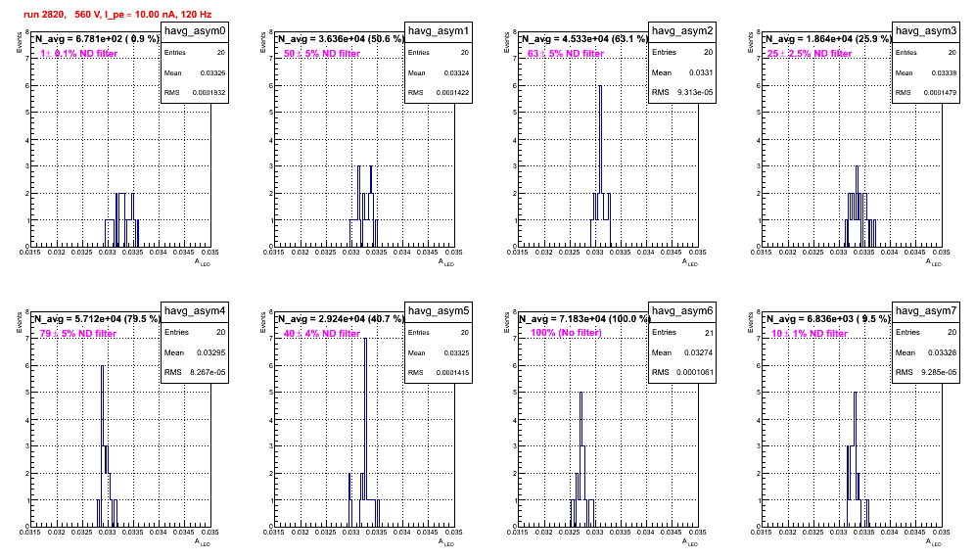Click RMS value 0.0001415 in havg_asym5

point(452,373)
